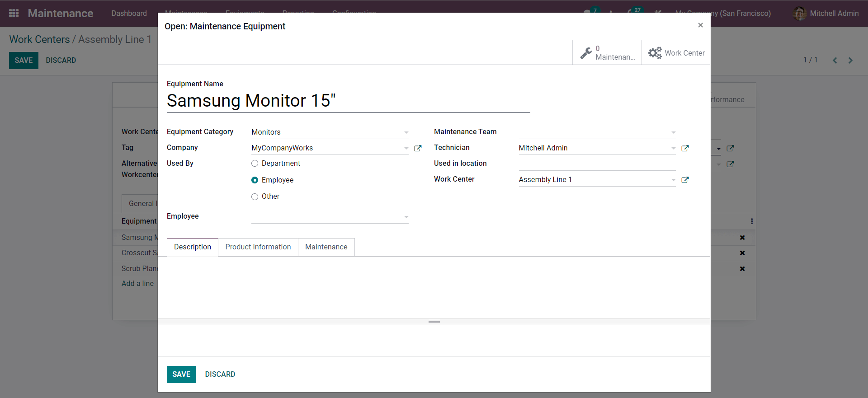Viewport: 868px width, 398px height.
Task: Open the Work Center gears stat button
Action: [x=676, y=53]
